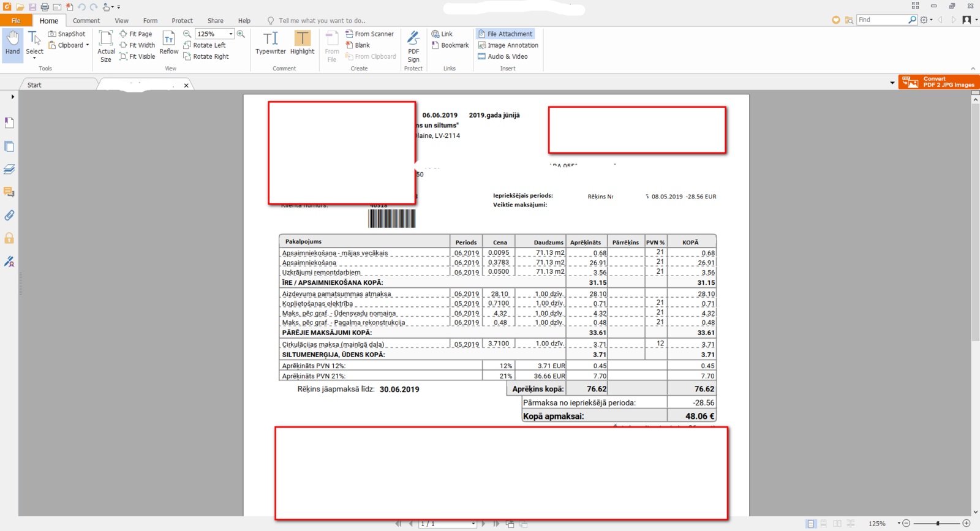980x531 pixels.
Task: Click the Typewriter tool icon
Action: click(x=270, y=43)
